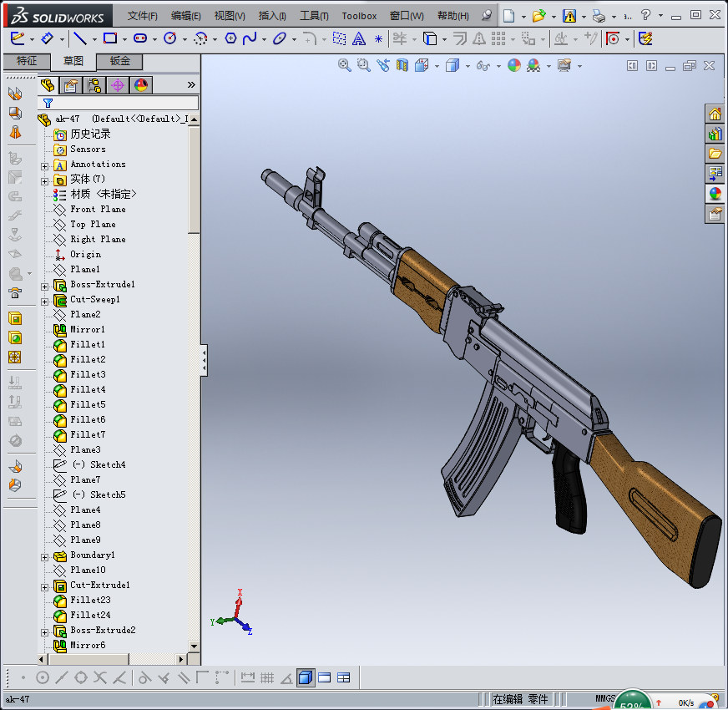728x710 pixels.
Task: Collapse the feature manager panel handle
Action: tap(204, 360)
